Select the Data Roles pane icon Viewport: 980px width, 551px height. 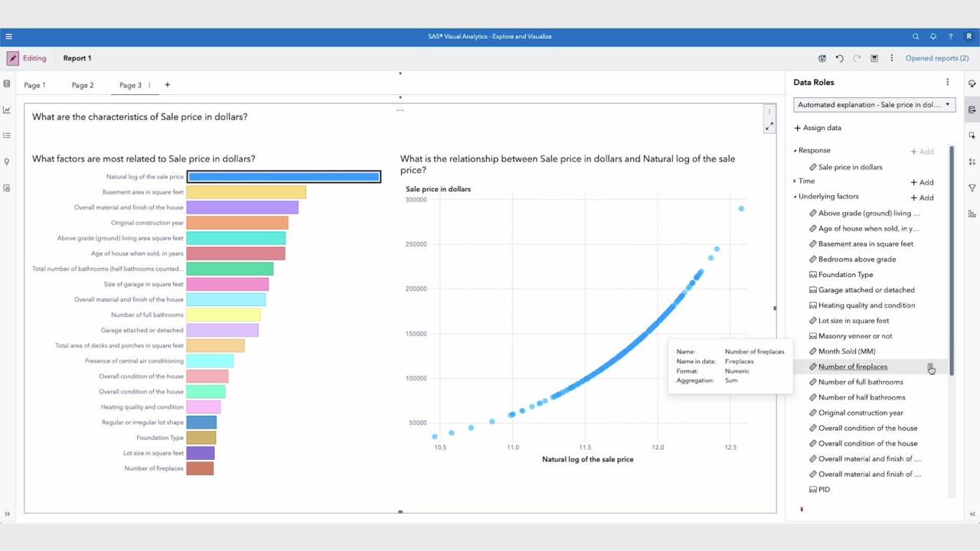(972, 109)
